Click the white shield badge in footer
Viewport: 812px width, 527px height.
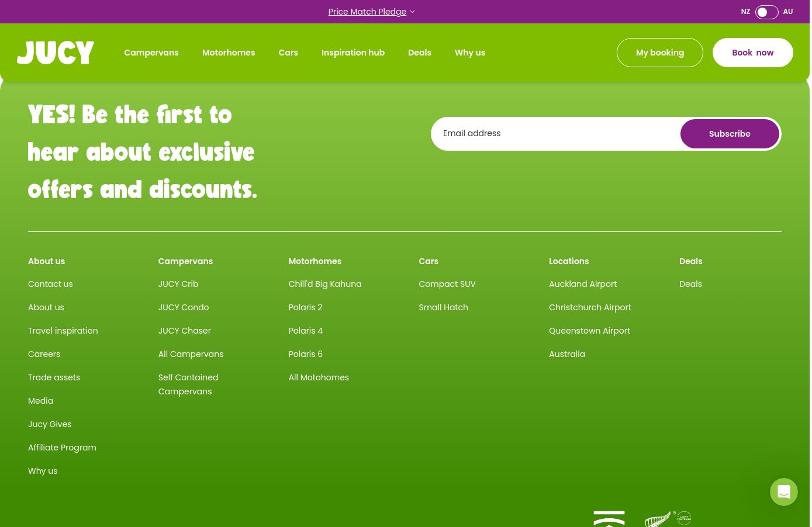(x=609, y=519)
